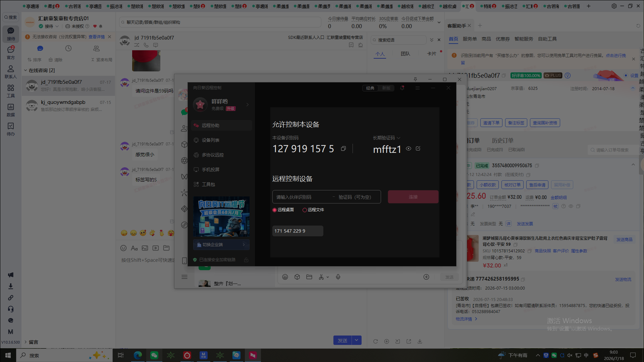Click download icon in left sidebar
644x362 pixels.
click(x=11, y=286)
